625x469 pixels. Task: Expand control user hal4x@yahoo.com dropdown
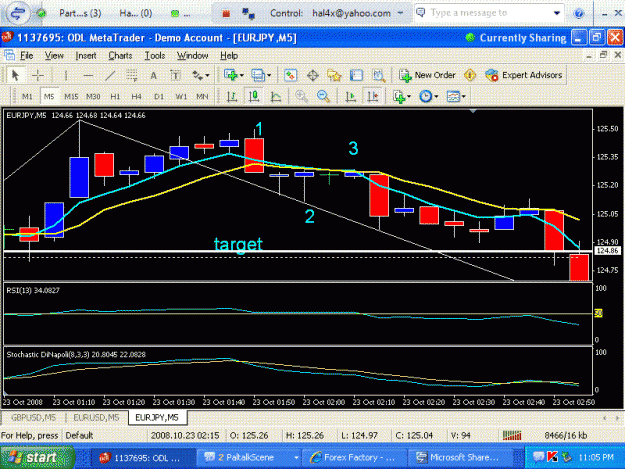(x=400, y=13)
